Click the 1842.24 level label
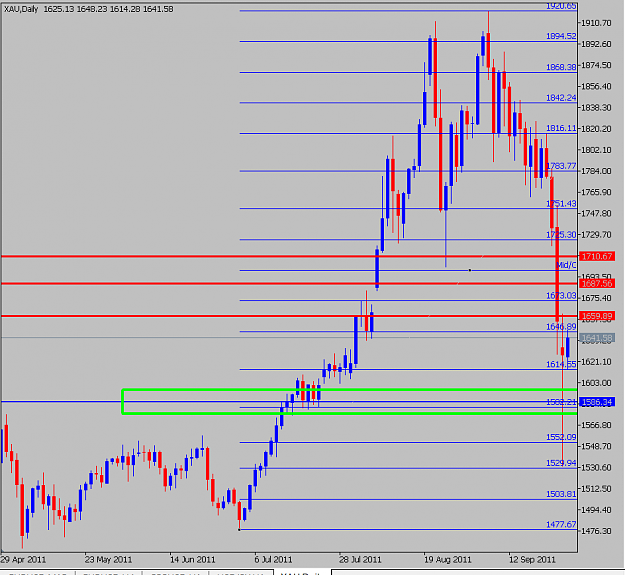The image size is (625, 575). point(561,98)
